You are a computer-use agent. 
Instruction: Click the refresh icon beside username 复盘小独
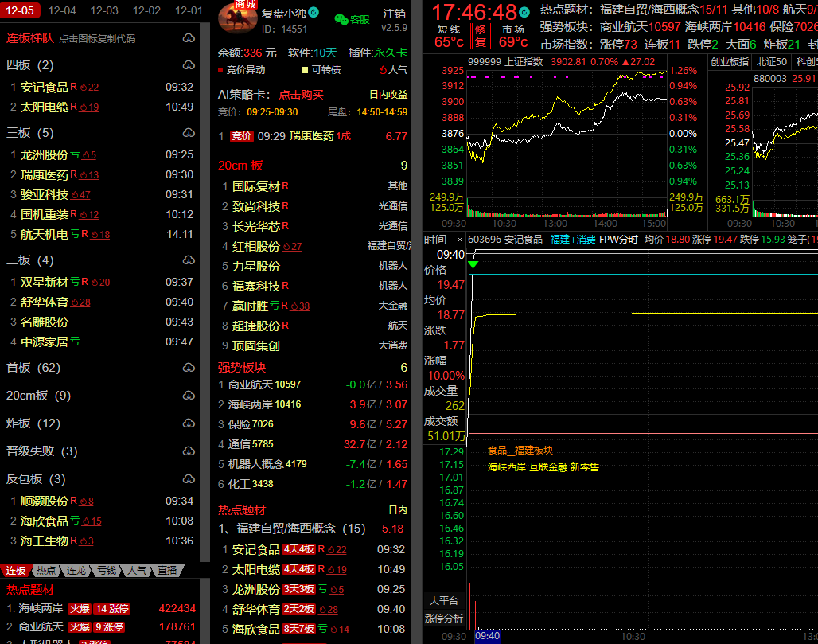[x=314, y=13]
